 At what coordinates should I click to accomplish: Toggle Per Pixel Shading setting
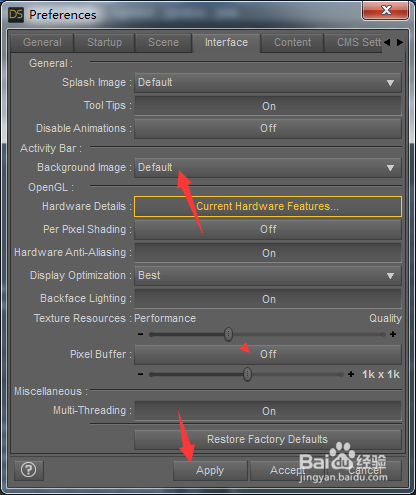pos(268,229)
